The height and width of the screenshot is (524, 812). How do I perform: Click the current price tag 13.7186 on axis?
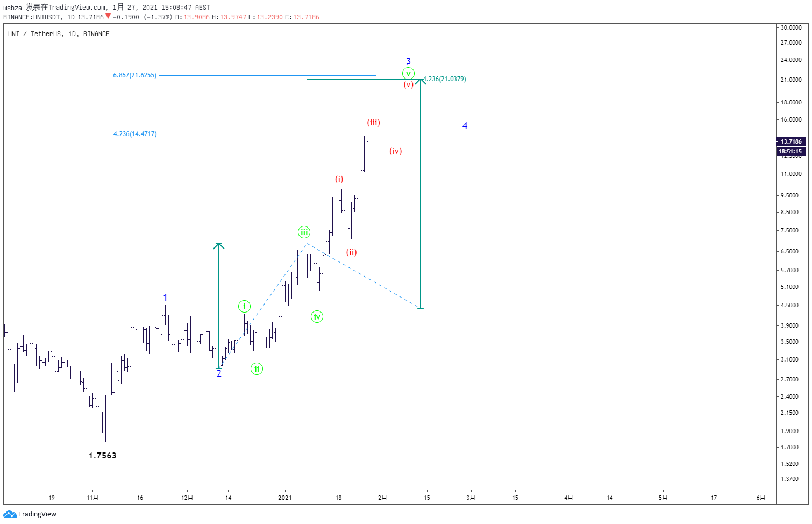[x=791, y=141]
